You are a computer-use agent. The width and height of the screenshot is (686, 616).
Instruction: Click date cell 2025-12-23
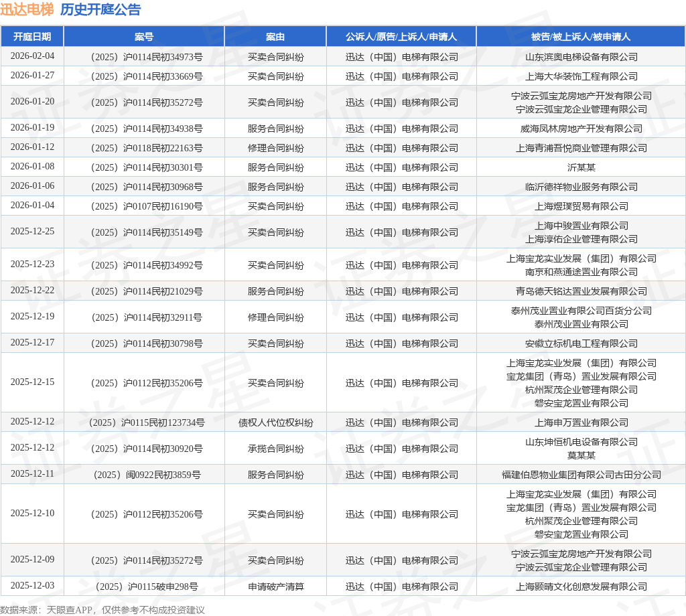[32, 264]
